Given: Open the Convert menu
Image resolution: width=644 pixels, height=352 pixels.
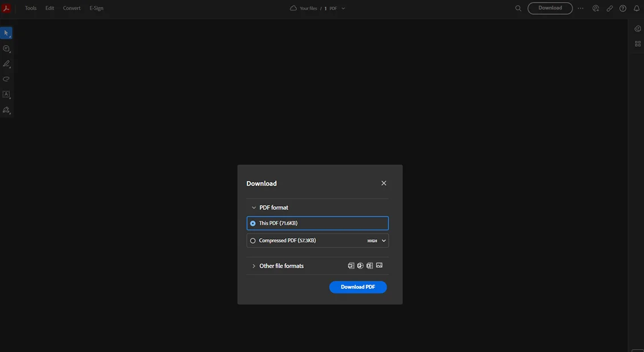Looking at the screenshot, I should pyautogui.click(x=72, y=8).
